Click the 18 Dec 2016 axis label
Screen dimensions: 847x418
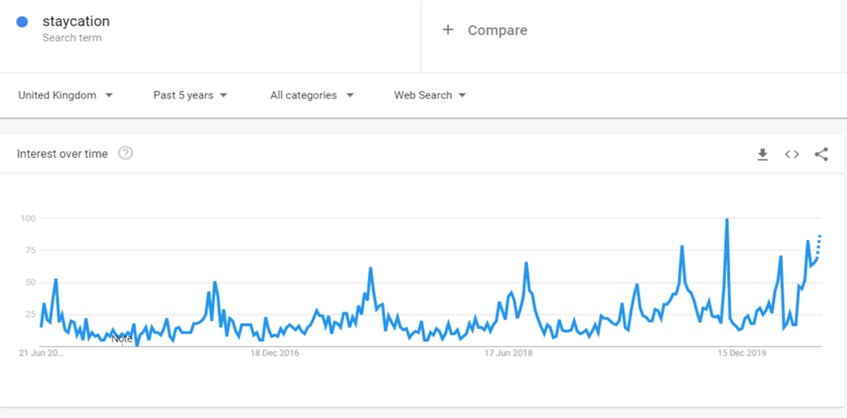click(274, 353)
